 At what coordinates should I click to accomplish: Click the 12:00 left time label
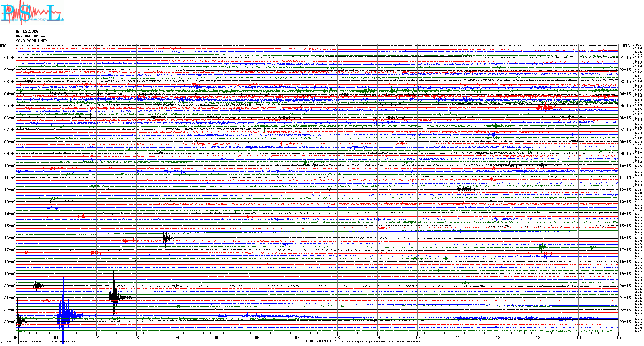click(x=10, y=190)
